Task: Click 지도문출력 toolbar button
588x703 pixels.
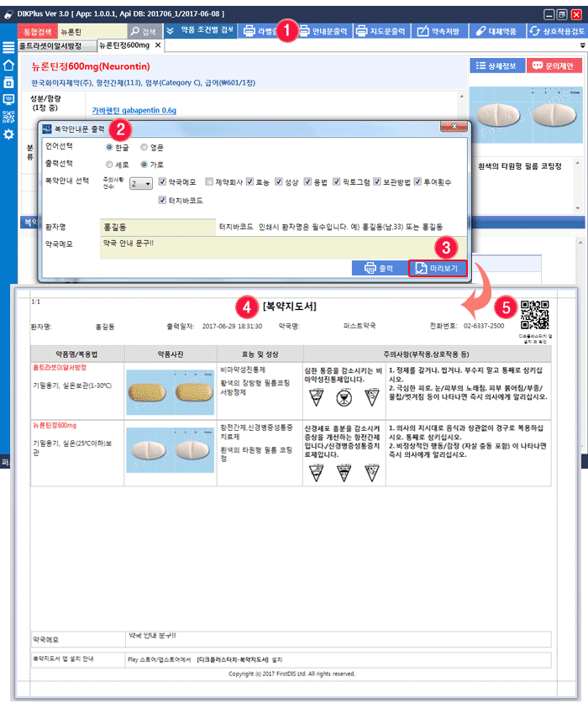Action: point(381,31)
